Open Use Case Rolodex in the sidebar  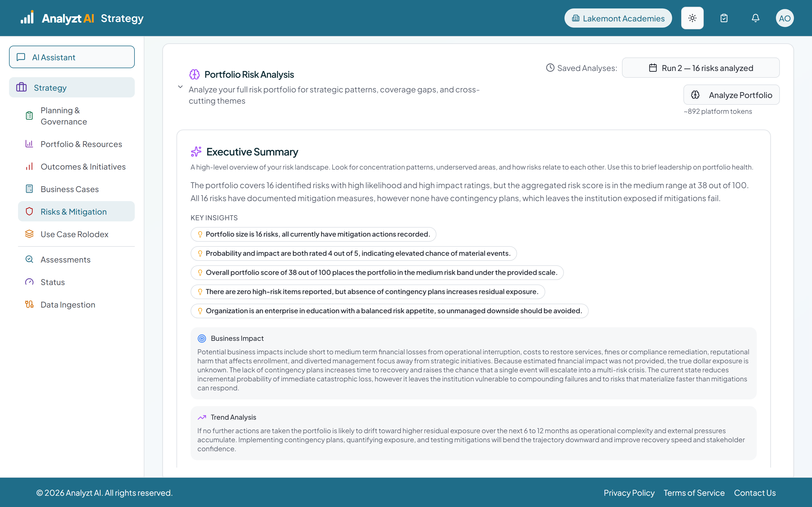(x=76, y=234)
